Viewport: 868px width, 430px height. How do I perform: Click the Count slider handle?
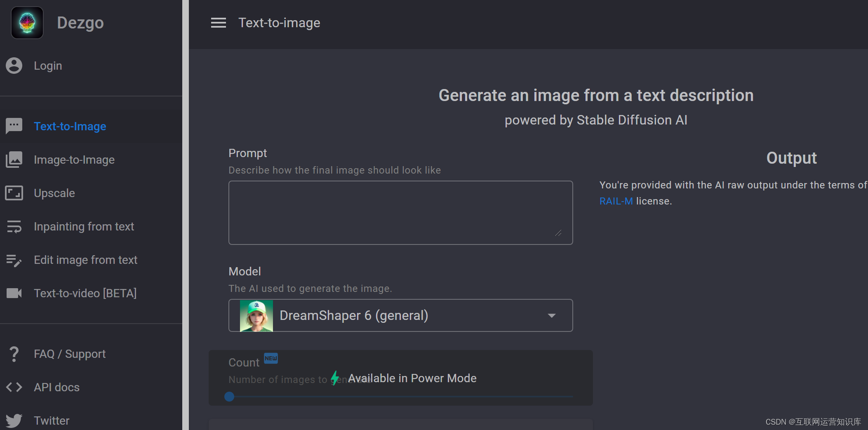(x=229, y=397)
